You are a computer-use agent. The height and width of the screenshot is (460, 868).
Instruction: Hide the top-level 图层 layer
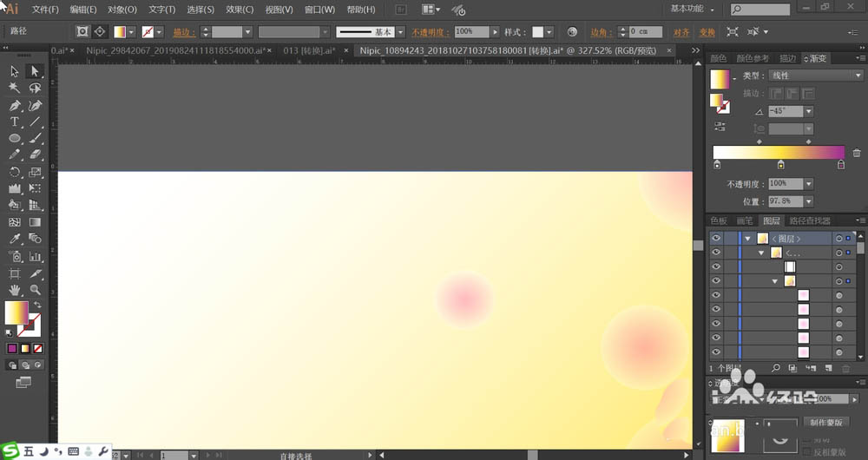(x=716, y=238)
